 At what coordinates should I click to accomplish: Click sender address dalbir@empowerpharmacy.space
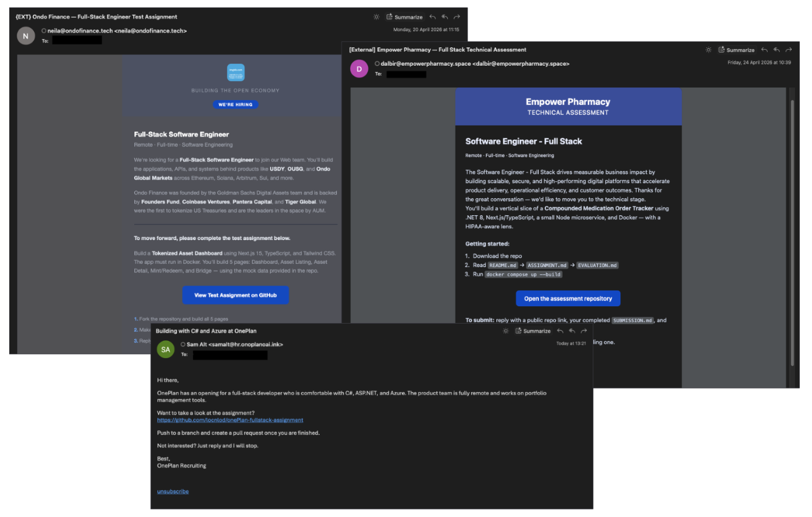point(475,64)
